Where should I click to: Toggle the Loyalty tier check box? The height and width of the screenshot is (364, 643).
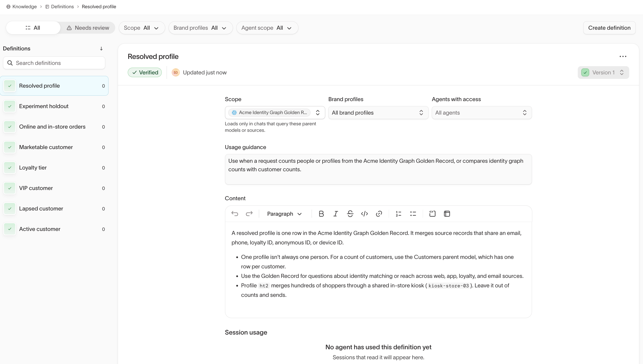coord(10,168)
